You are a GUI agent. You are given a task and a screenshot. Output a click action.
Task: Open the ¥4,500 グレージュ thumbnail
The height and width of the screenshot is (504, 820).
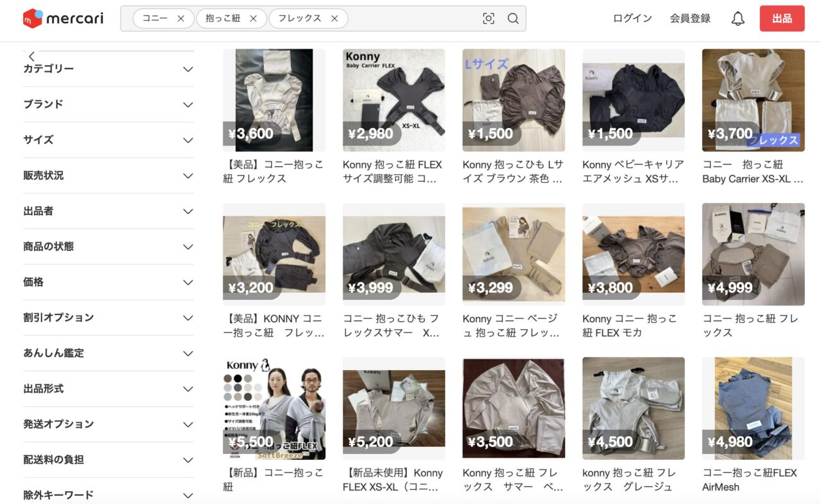tap(634, 409)
